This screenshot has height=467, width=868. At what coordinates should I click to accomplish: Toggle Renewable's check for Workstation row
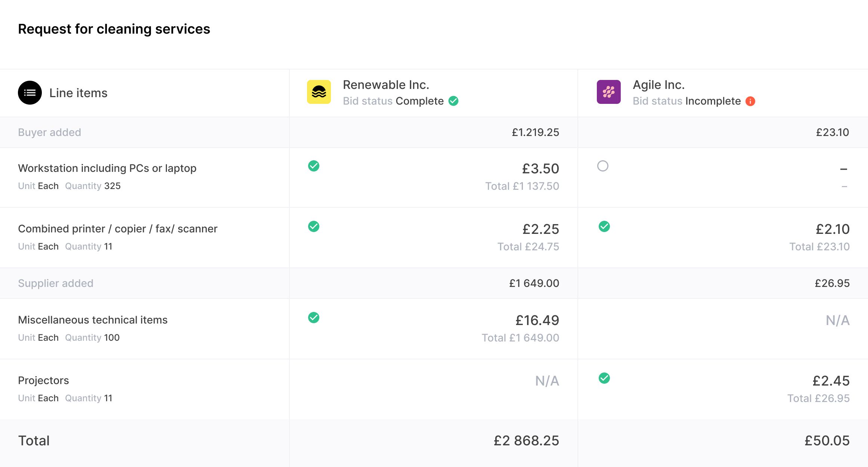314,166
